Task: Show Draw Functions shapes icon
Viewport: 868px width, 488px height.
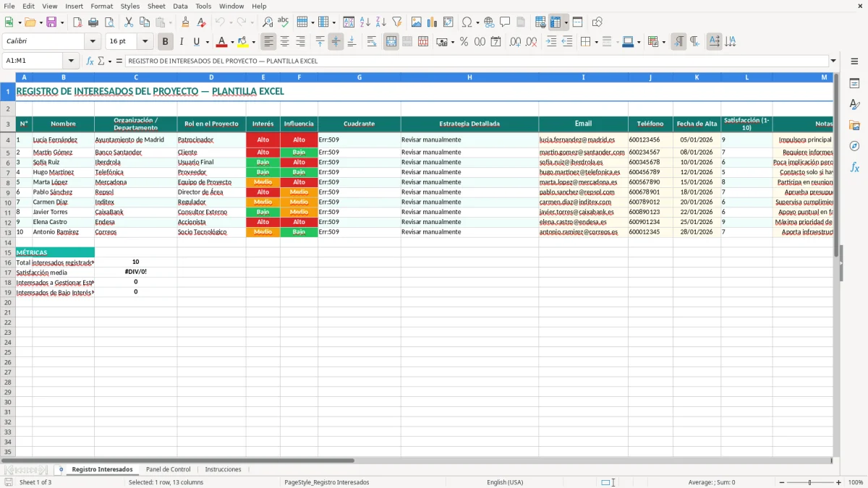Action: pos(597,22)
